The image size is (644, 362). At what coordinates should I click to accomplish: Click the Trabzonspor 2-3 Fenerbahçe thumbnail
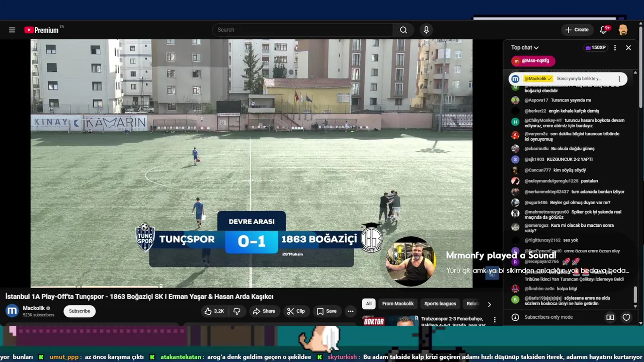(389, 321)
